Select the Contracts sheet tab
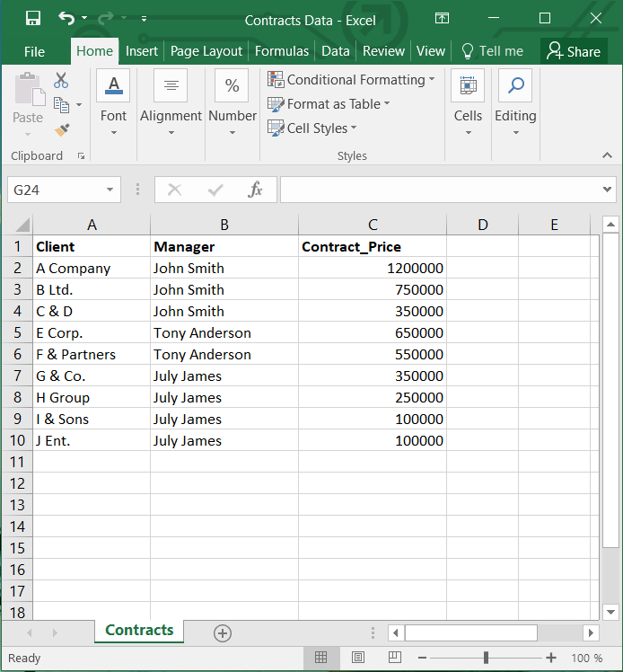This screenshot has height=672, width=623. pos(139,631)
